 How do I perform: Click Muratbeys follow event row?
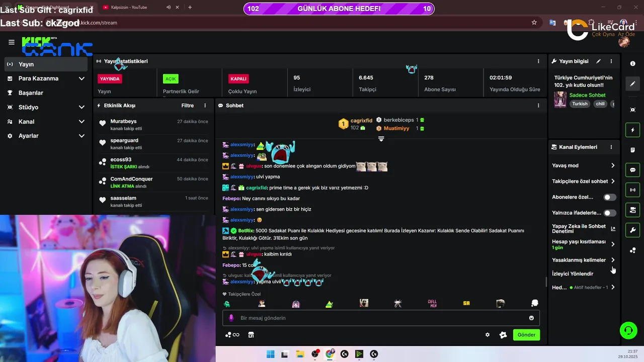[x=153, y=125]
